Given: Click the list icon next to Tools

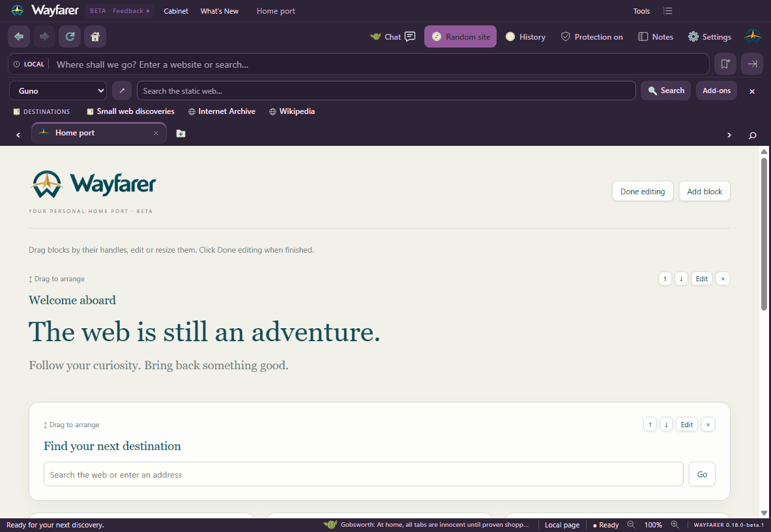Looking at the screenshot, I should coord(667,11).
